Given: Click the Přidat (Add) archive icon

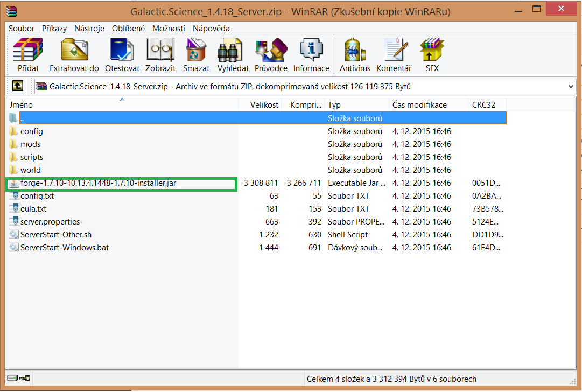Looking at the screenshot, I should pos(27,54).
